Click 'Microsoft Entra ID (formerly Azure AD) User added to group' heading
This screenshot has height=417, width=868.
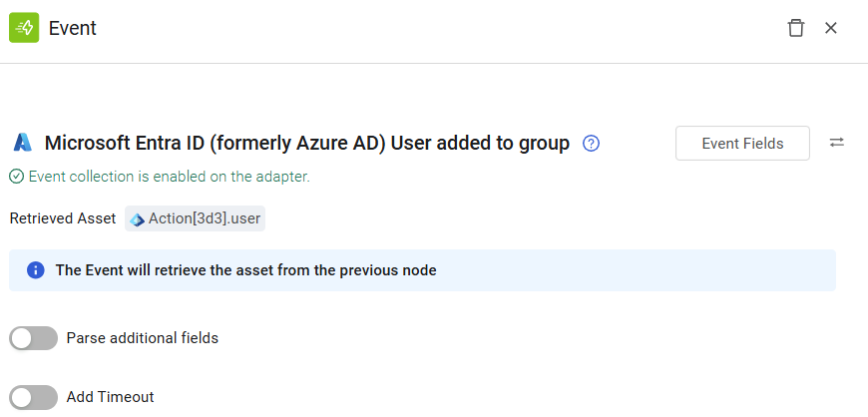[306, 143]
